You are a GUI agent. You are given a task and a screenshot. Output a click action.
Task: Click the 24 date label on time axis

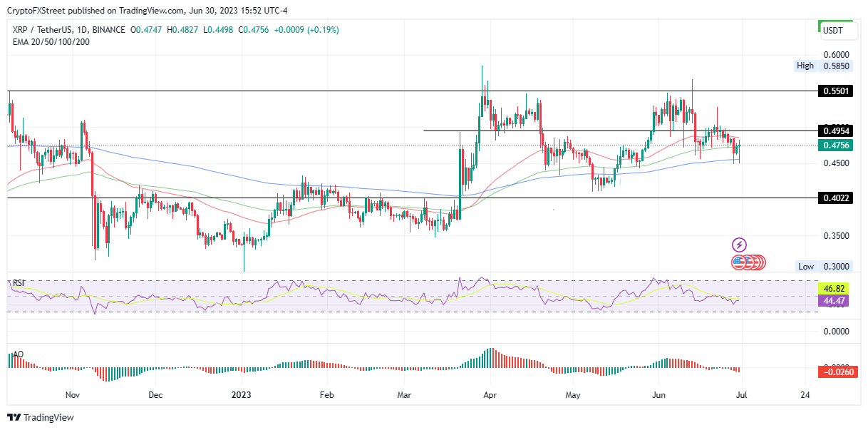[x=805, y=394]
